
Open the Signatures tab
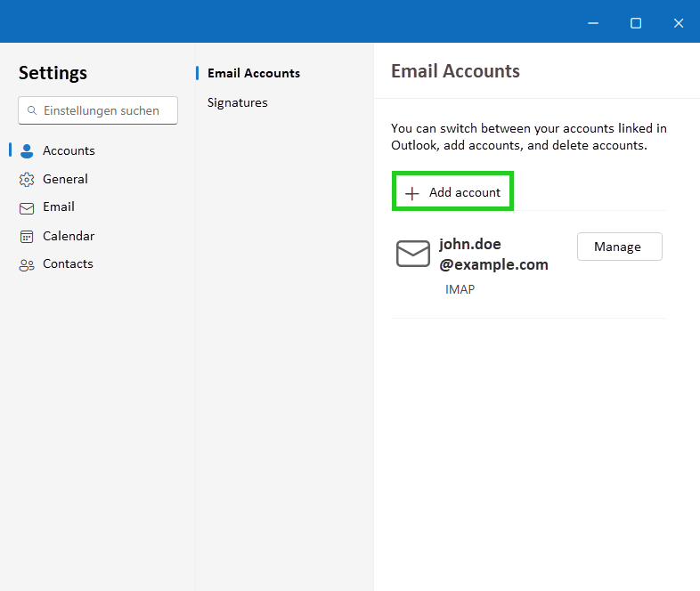click(x=238, y=102)
